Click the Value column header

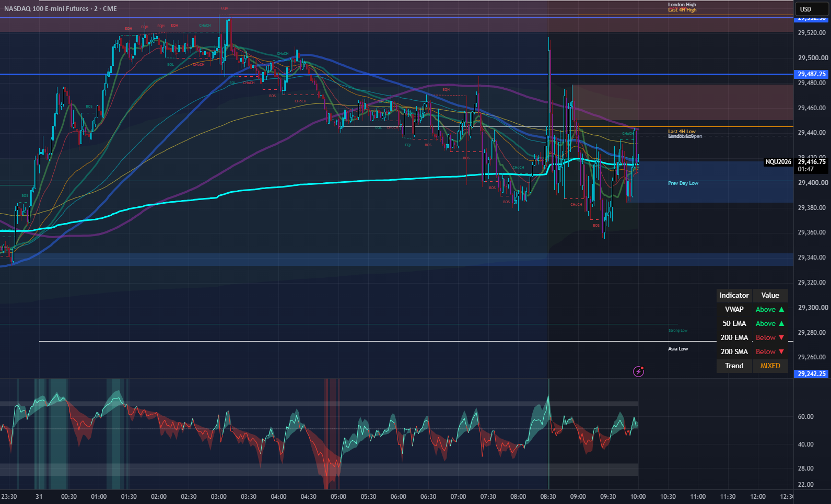pyautogui.click(x=770, y=295)
